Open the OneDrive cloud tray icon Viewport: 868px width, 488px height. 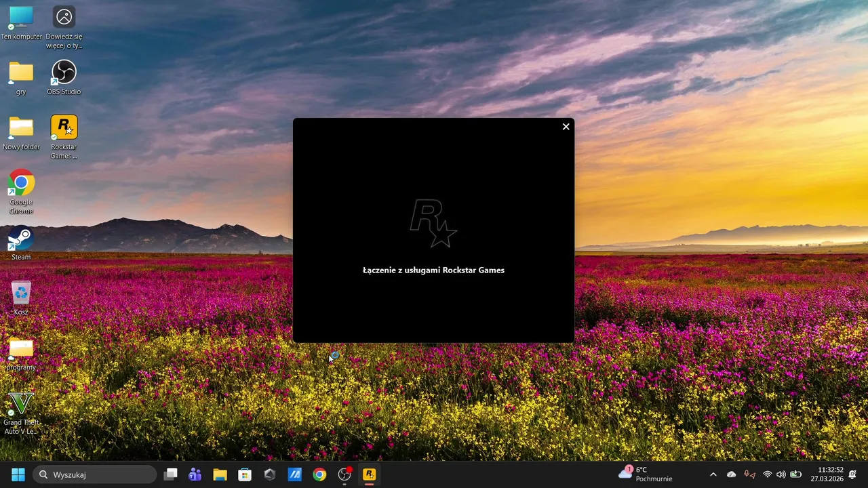pyautogui.click(x=731, y=474)
